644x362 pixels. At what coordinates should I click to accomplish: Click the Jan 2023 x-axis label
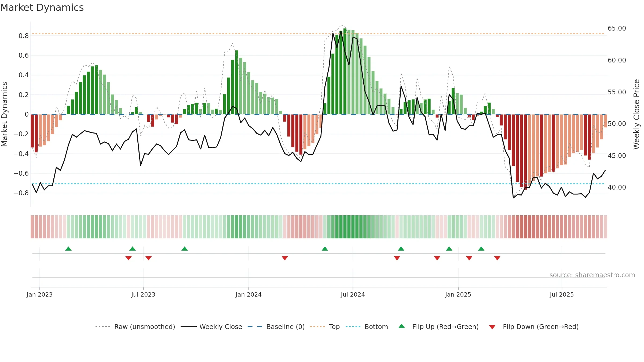(40, 294)
